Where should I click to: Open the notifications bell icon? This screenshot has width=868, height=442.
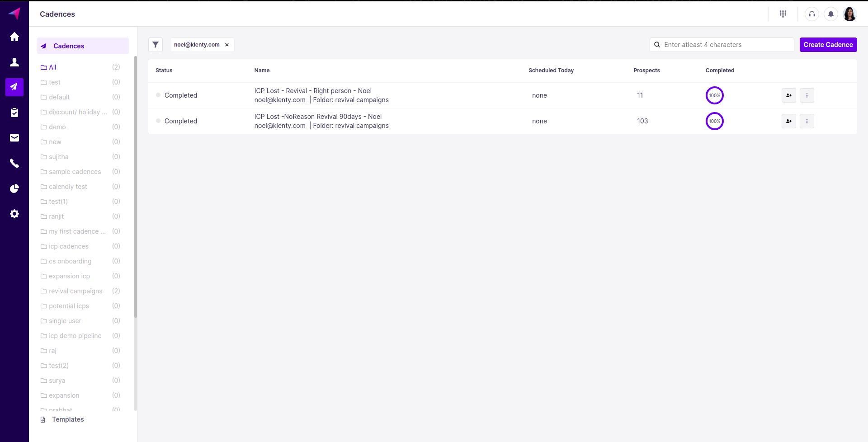pos(830,14)
